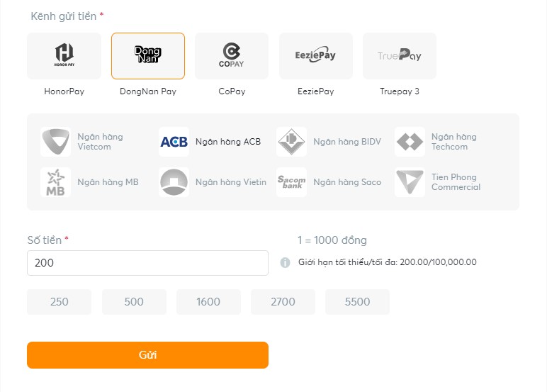Click the Số tiền amount input field

point(147,263)
